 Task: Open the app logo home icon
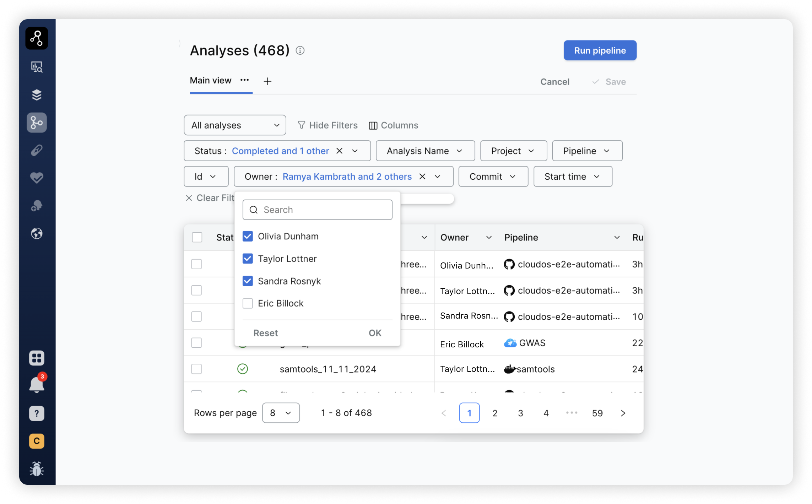(37, 38)
